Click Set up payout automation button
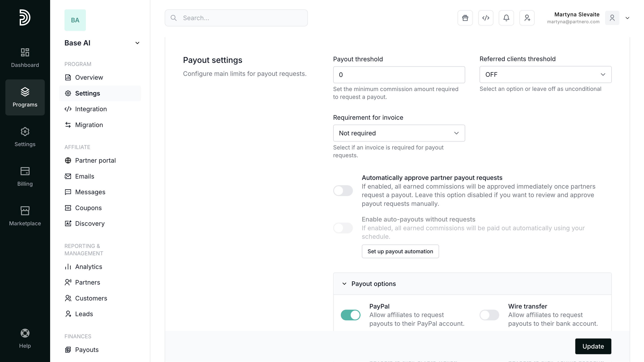 (400, 251)
